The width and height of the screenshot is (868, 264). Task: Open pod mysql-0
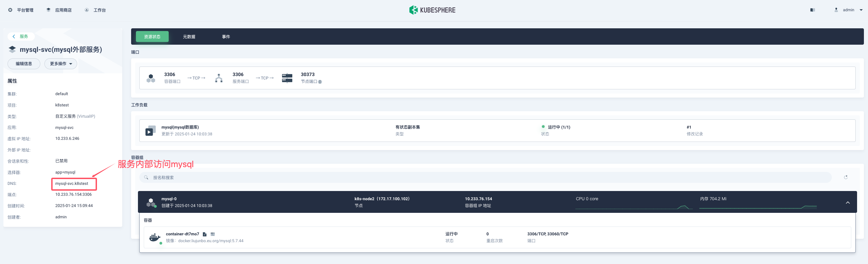[x=169, y=199]
